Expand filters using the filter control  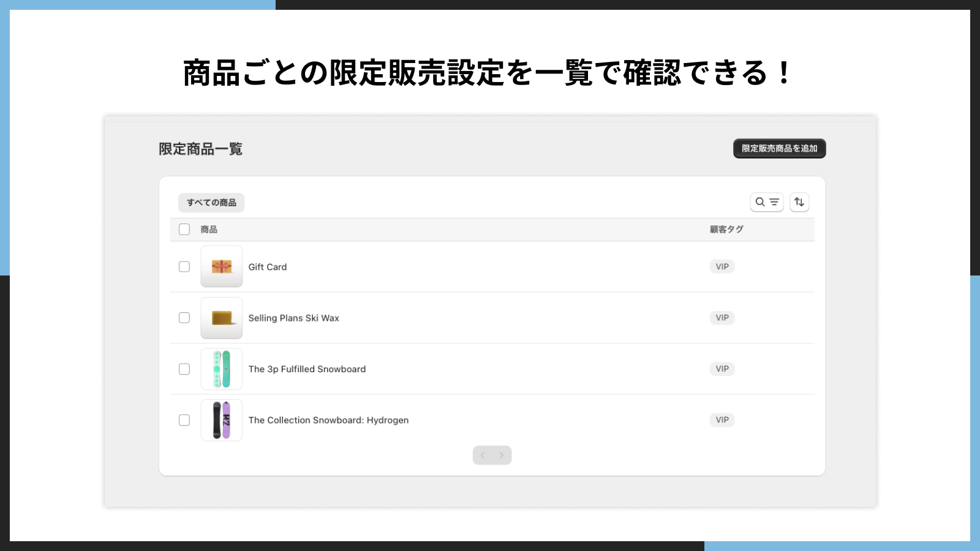(x=773, y=202)
